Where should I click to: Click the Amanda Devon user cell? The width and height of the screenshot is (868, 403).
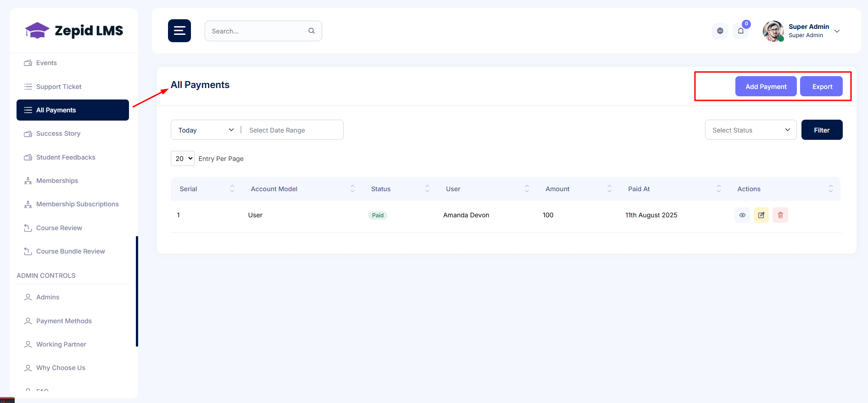pyautogui.click(x=466, y=215)
